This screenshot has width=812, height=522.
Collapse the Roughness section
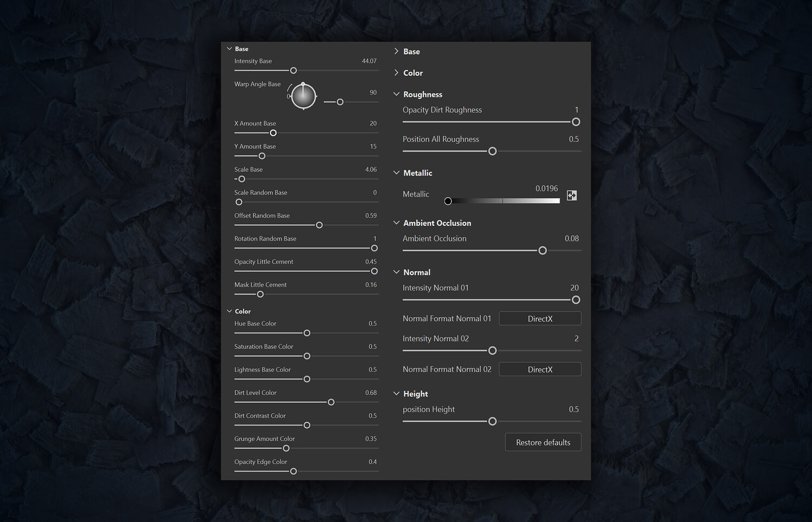[396, 94]
